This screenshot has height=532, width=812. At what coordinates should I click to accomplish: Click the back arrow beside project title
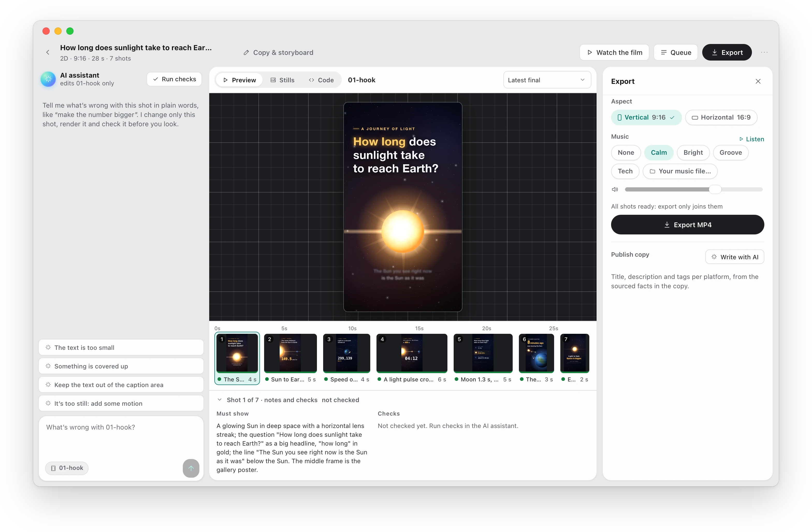tap(48, 52)
